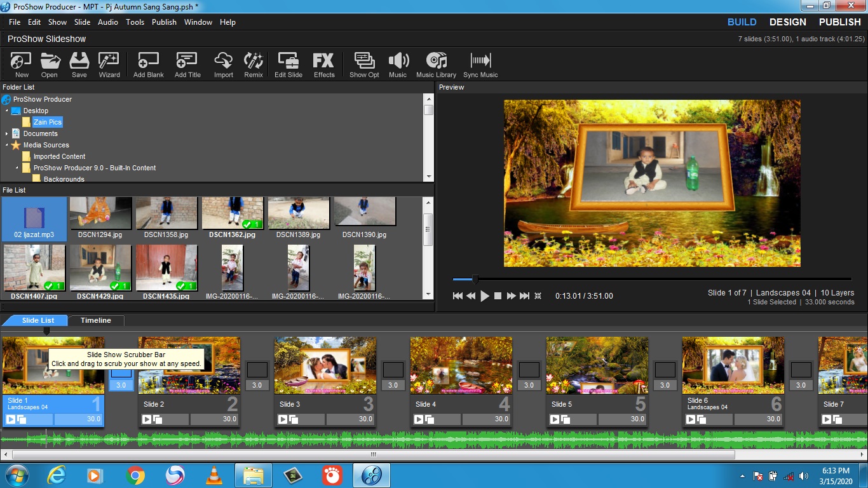Open the Publish menu
The height and width of the screenshot is (488, 868).
[x=164, y=22]
